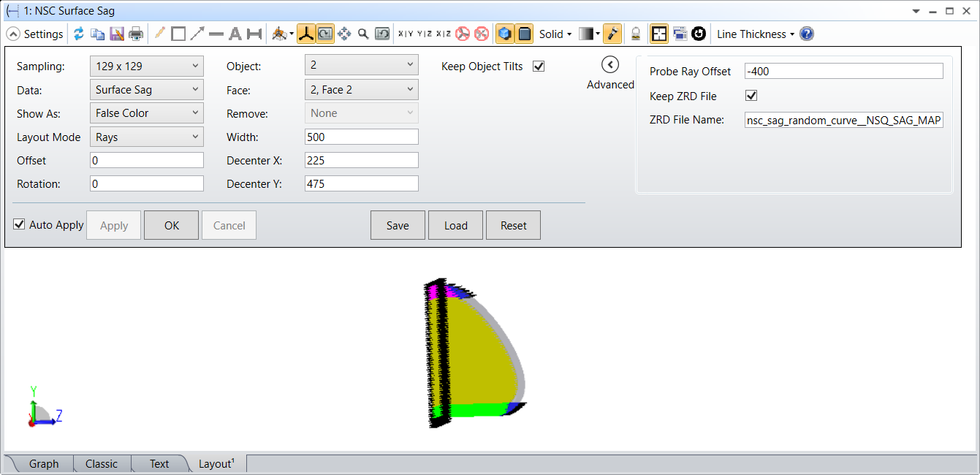Image resolution: width=980 pixels, height=475 pixels.
Task: Click the Offset input field
Action: tap(147, 160)
